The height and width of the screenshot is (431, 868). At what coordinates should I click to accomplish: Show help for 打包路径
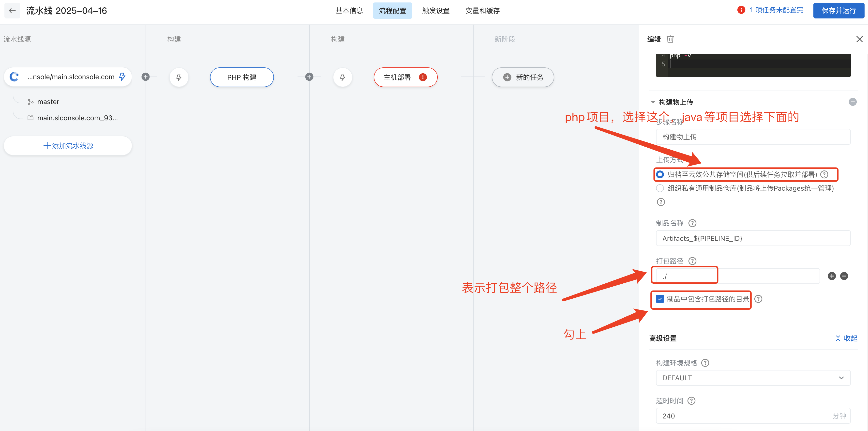point(692,261)
